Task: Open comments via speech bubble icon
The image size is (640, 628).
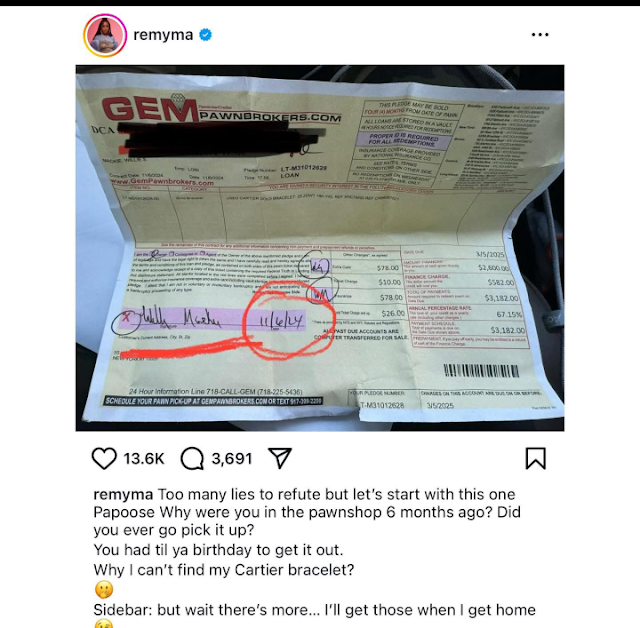Action: (192, 458)
